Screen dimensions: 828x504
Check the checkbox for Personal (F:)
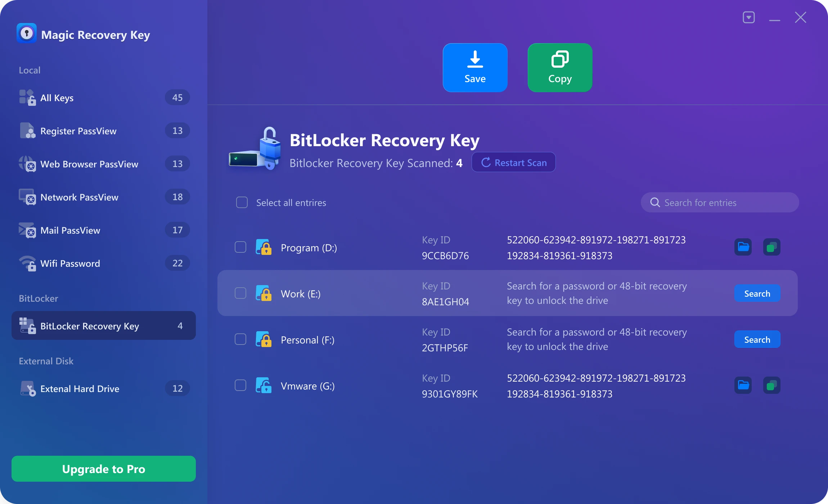pyautogui.click(x=240, y=339)
